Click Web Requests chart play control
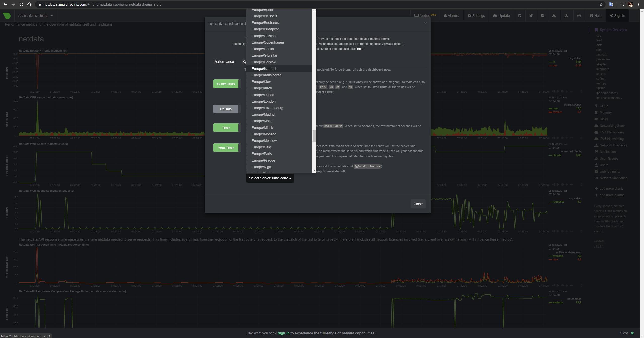The width and height of the screenshot is (644, 338). pos(558,231)
